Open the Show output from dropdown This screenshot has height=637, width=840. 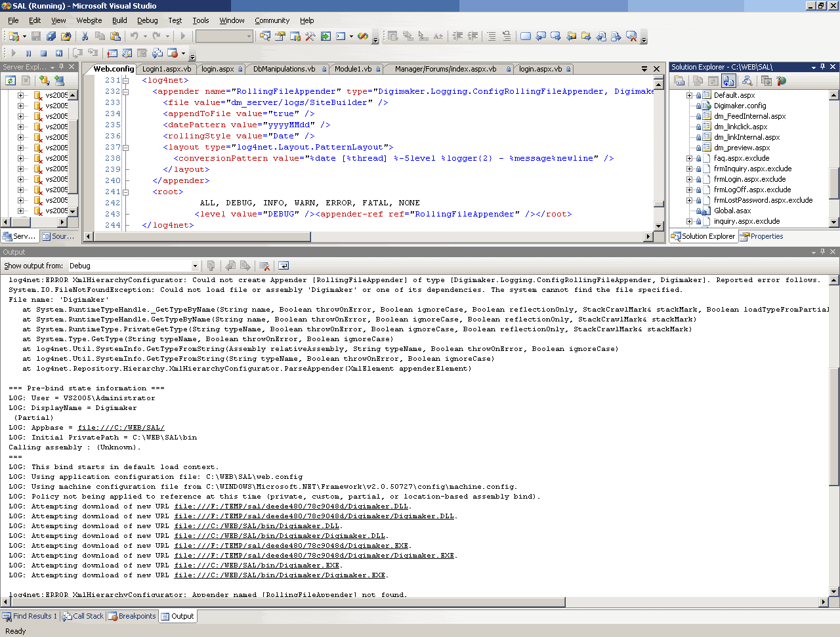(x=195, y=266)
